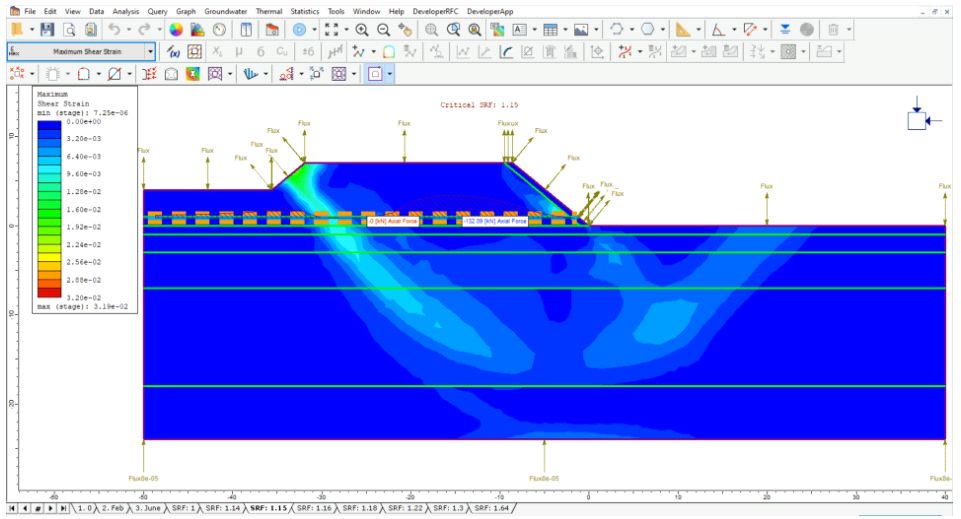Click the Print Preview icon
961x519 pixels.
click(69, 30)
